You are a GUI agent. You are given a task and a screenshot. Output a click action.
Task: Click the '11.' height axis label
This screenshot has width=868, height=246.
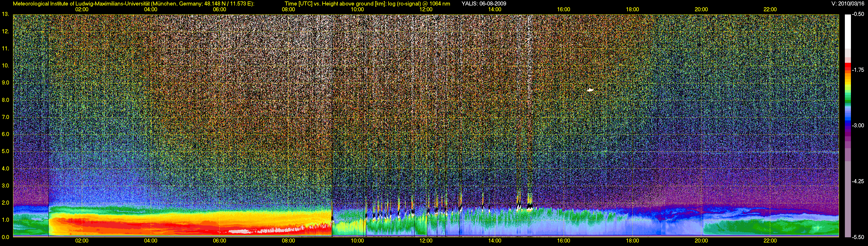tap(5, 49)
